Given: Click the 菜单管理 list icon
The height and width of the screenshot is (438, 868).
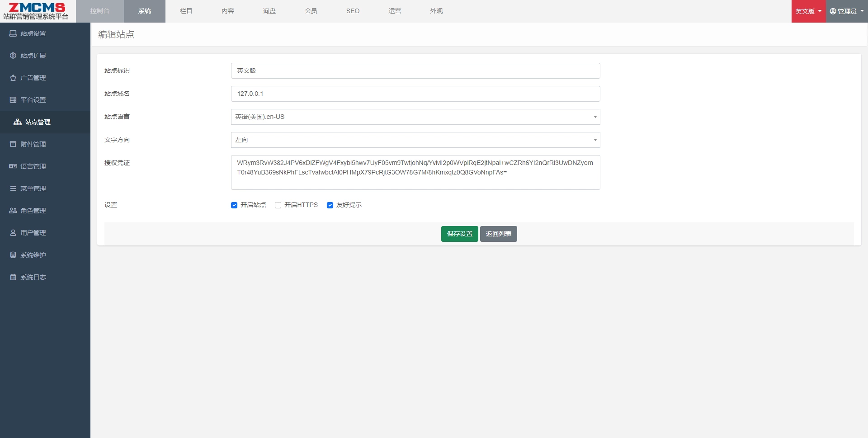Looking at the screenshot, I should point(13,188).
